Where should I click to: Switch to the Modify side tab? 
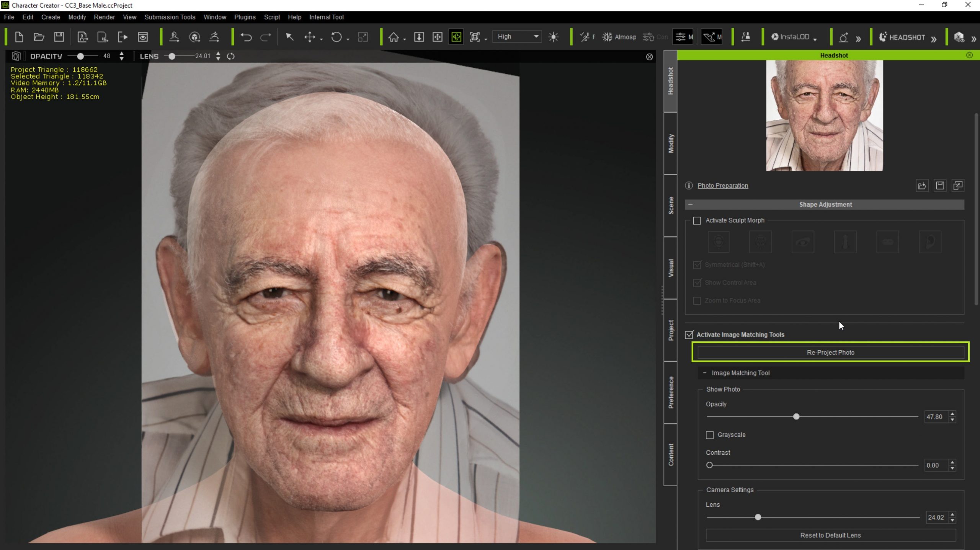point(671,144)
